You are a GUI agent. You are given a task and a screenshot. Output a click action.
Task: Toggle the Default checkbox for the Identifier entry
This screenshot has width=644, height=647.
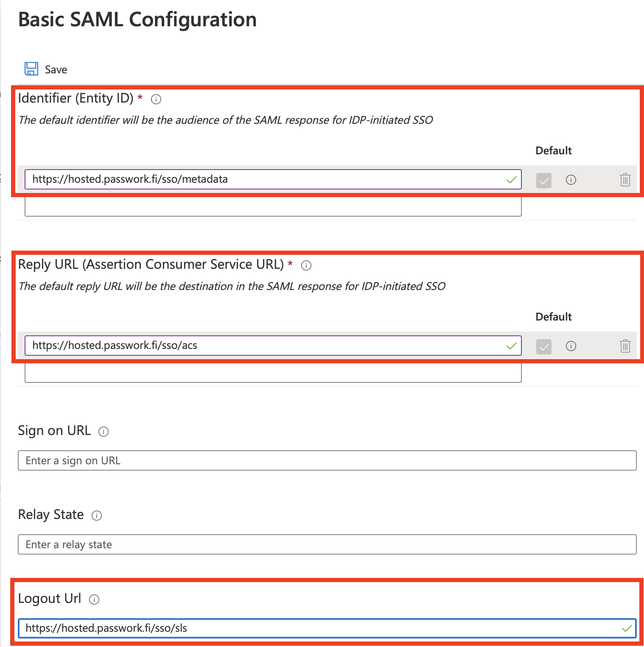tap(543, 180)
